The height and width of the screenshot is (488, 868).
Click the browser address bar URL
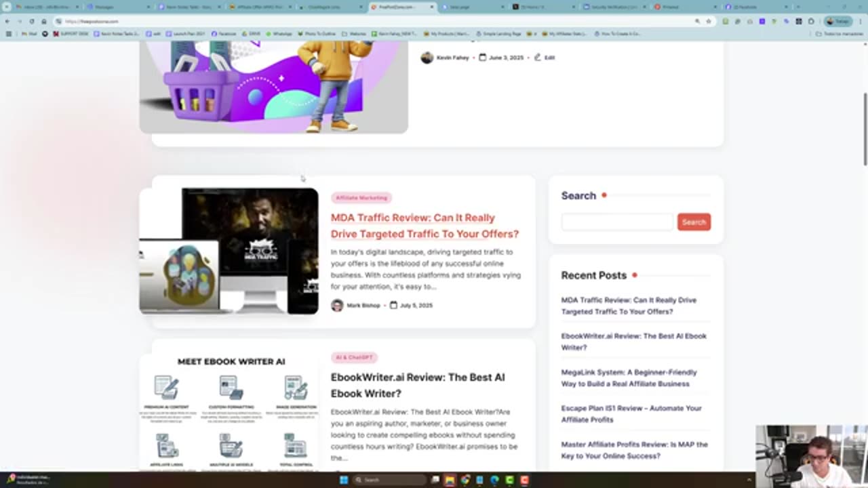point(92,21)
